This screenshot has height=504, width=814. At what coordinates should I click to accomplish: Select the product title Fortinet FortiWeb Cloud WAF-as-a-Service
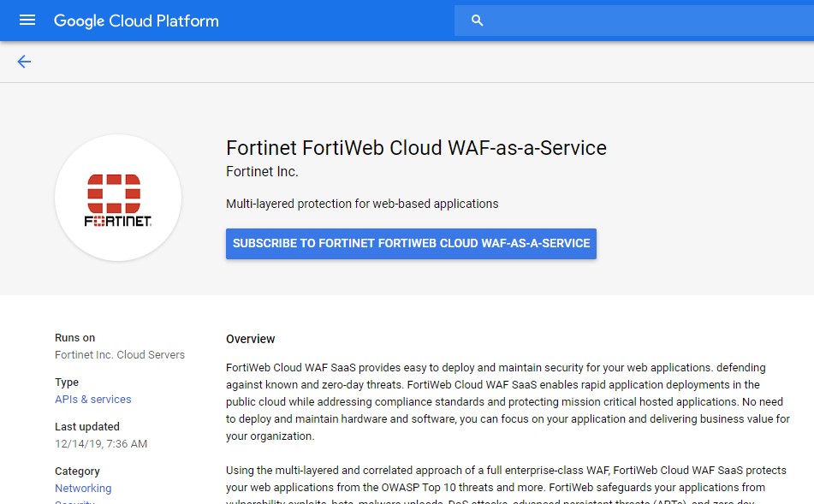pyautogui.click(x=416, y=148)
